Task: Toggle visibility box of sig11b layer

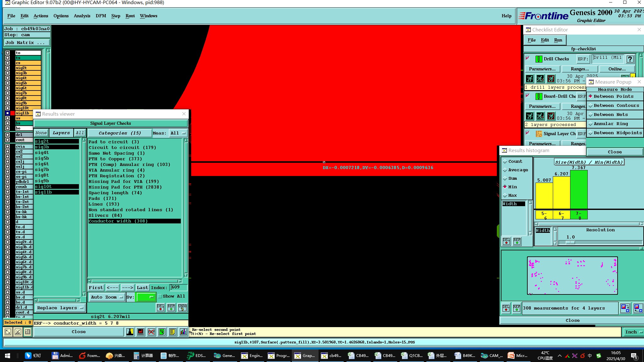Action: [8, 113]
